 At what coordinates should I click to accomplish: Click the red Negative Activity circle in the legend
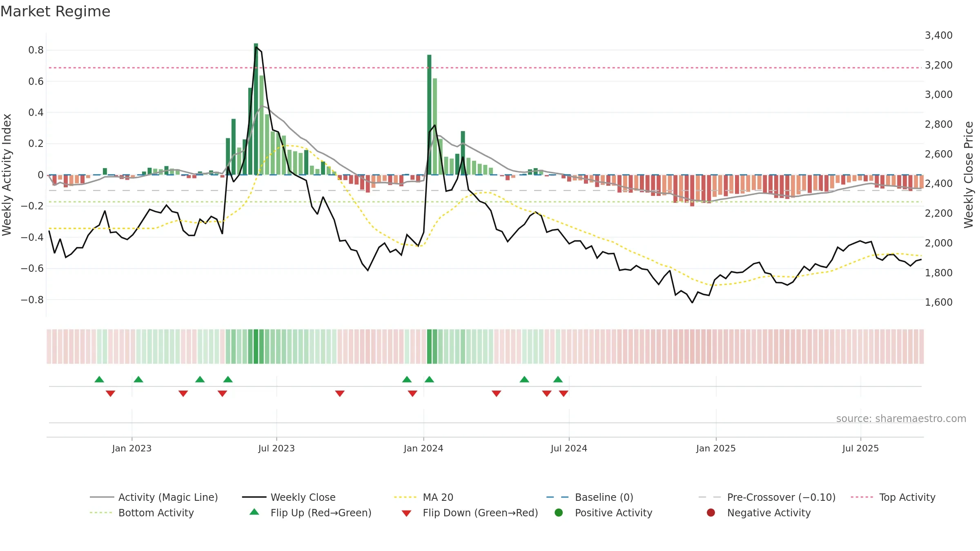pyautogui.click(x=711, y=513)
